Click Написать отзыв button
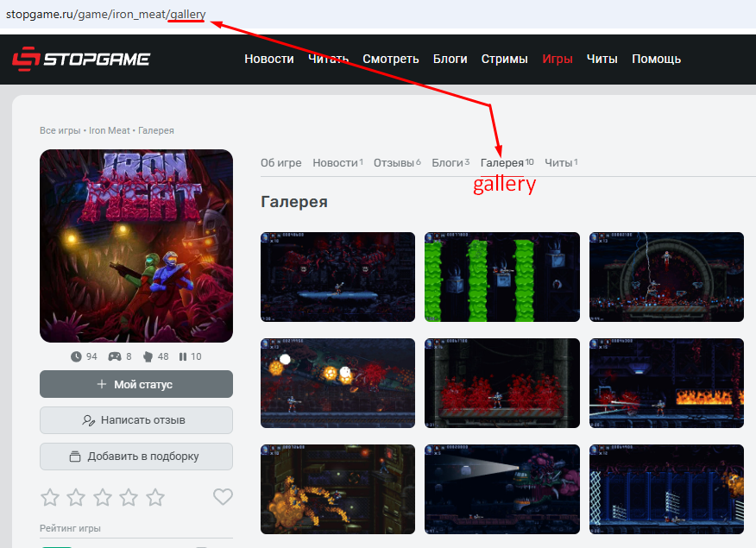The height and width of the screenshot is (548, 756). [136, 420]
